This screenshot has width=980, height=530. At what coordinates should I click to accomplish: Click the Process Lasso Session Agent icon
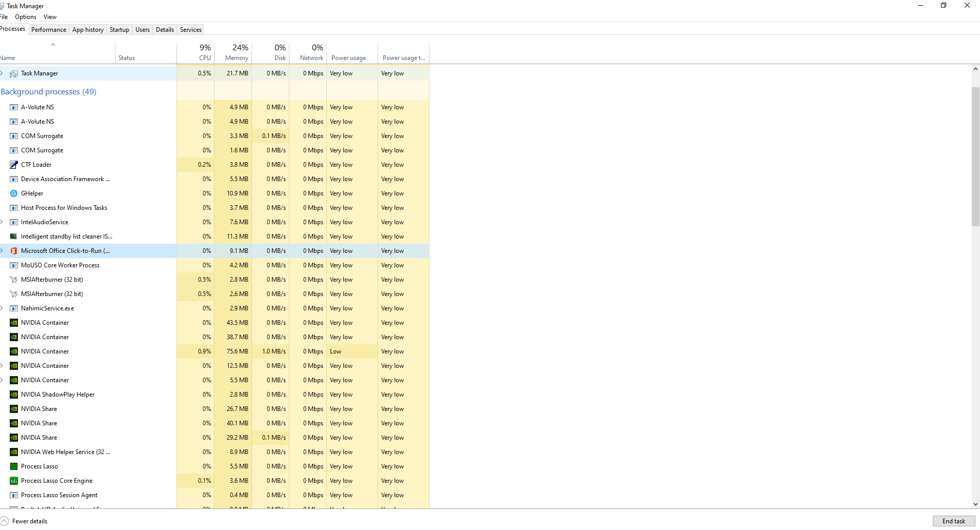click(x=14, y=495)
